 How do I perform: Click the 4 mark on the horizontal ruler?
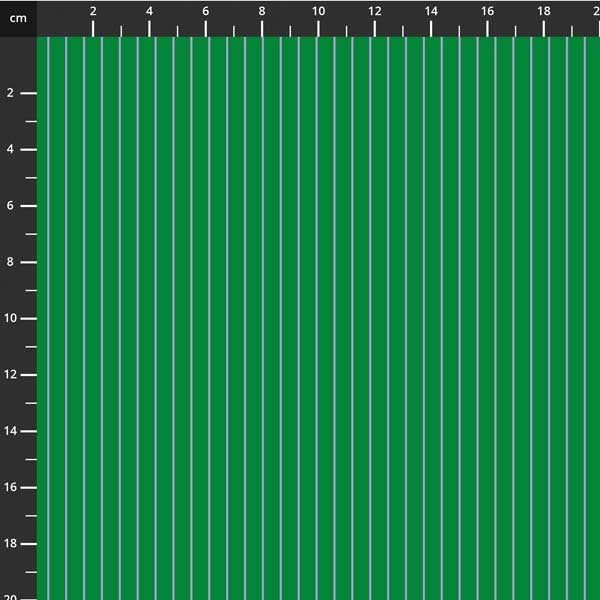click(149, 11)
